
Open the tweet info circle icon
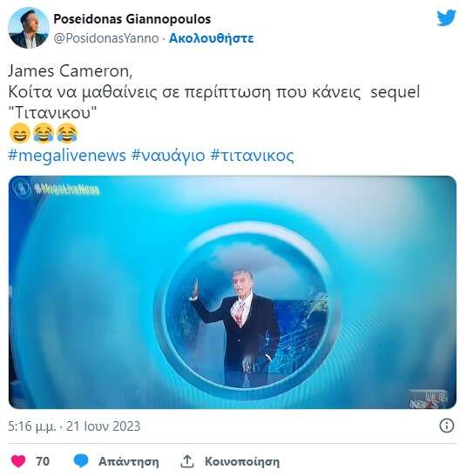point(447,426)
